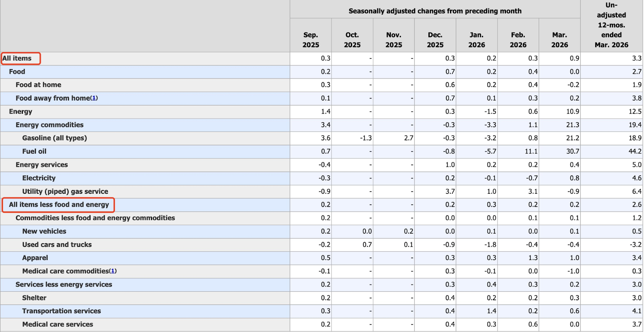
Task: Click the Gasoline (all types) row label
Action: [x=55, y=138]
